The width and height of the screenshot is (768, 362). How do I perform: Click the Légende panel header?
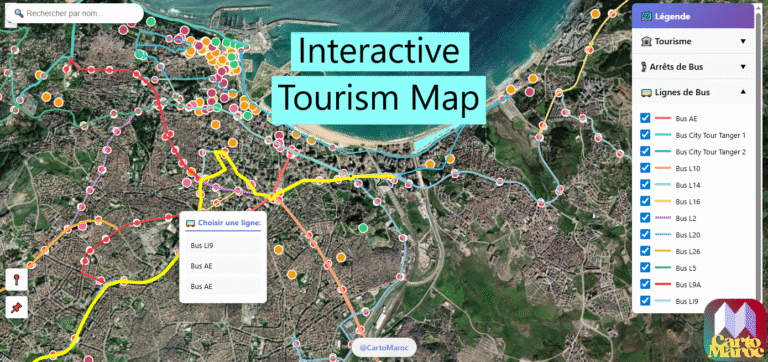(x=693, y=16)
